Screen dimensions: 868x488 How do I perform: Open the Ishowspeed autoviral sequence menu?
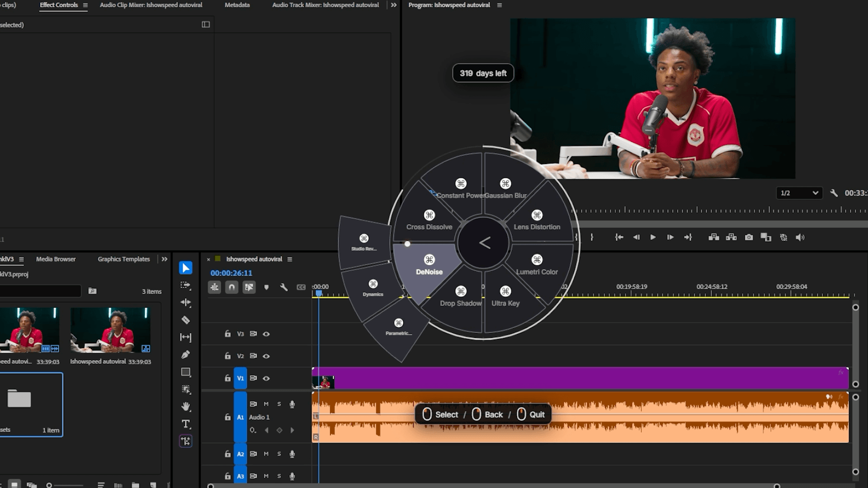point(290,259)
